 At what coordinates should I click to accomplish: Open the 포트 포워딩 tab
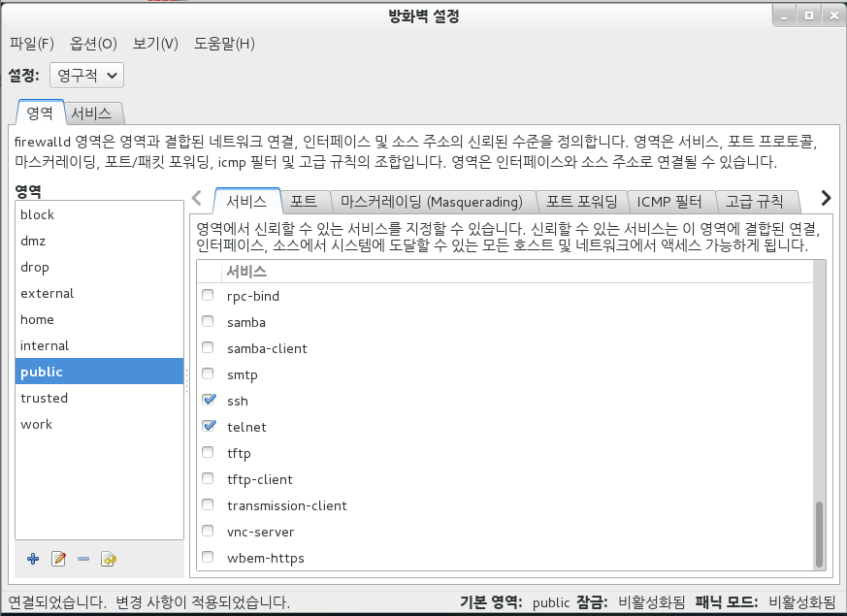(x=582, y=202)
